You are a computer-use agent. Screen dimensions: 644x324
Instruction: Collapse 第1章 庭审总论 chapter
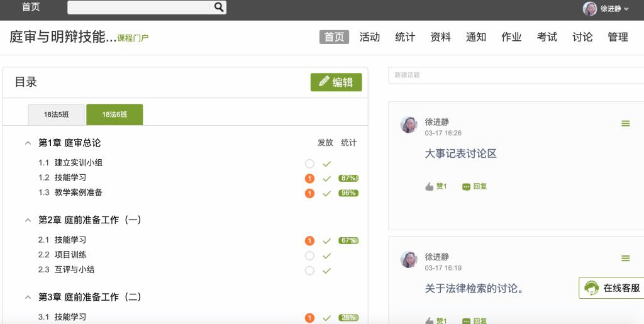click(x=28, y=143)
